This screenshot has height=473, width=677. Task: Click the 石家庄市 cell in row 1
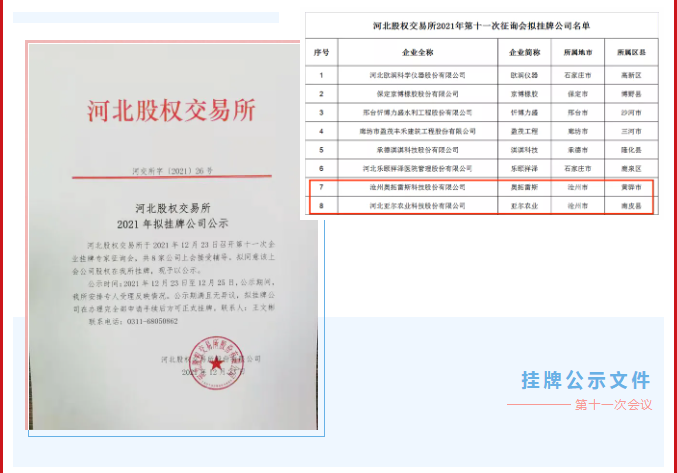[x=578, y=75]
